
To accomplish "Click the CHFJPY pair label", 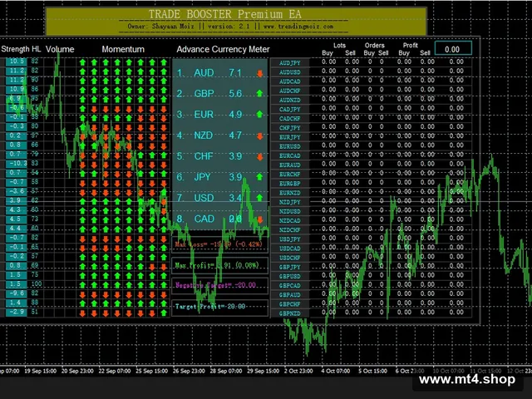I will click(290, 128).
